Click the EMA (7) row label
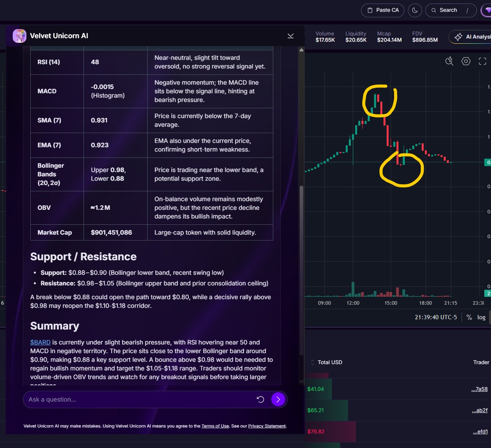Screen dimensions: 491x448 [49, 145]
